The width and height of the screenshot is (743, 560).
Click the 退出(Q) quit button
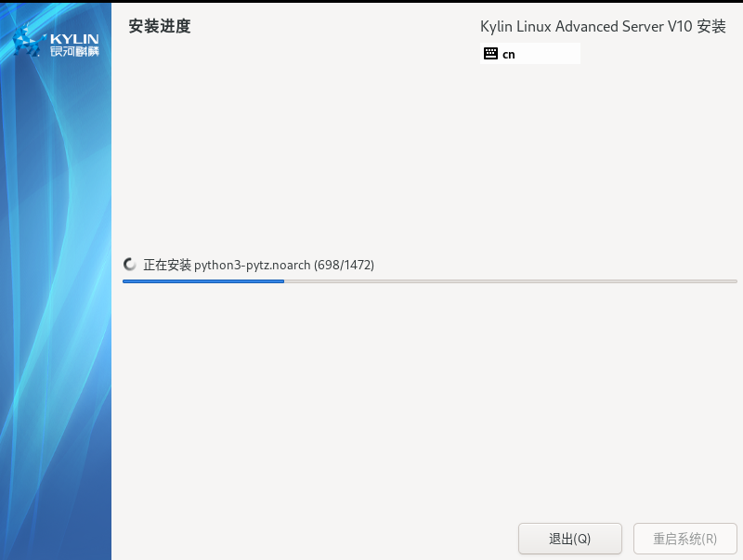[569, 539]
